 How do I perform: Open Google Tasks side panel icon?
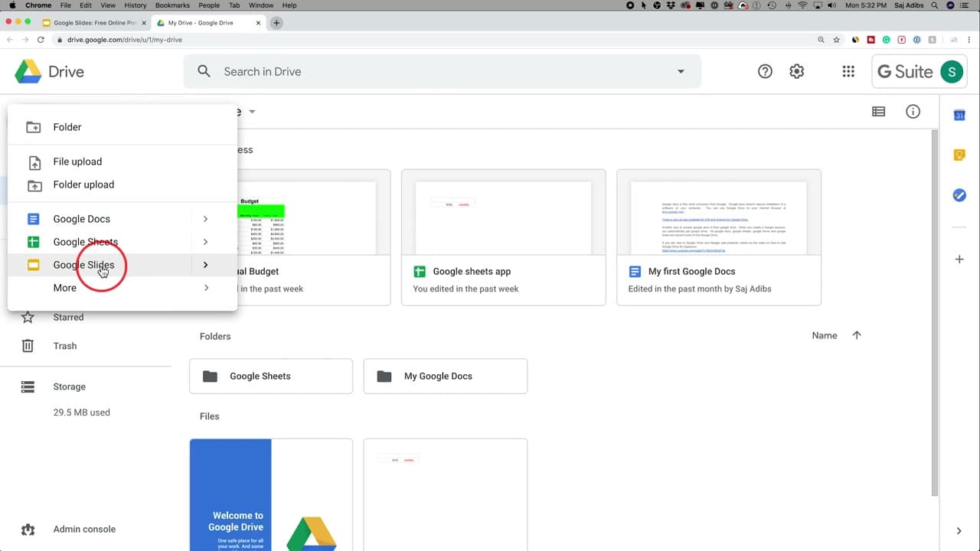(x=959, y=195)
